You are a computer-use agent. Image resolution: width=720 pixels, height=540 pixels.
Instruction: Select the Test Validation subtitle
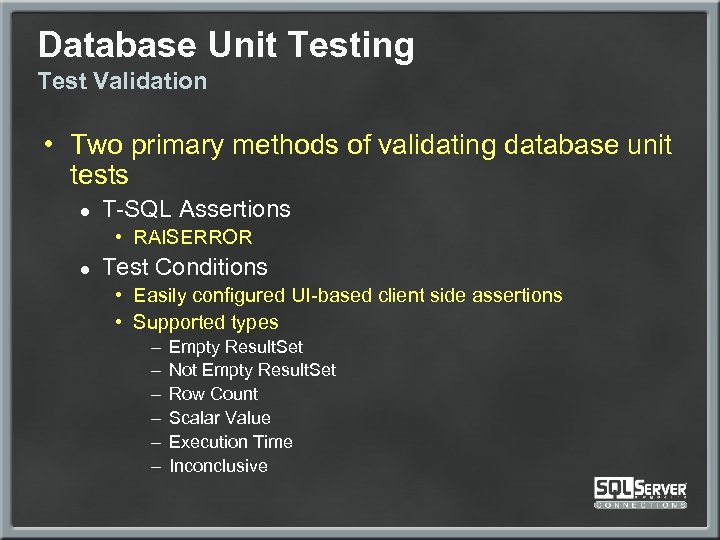pyautogui.click(x=122, y=81)
